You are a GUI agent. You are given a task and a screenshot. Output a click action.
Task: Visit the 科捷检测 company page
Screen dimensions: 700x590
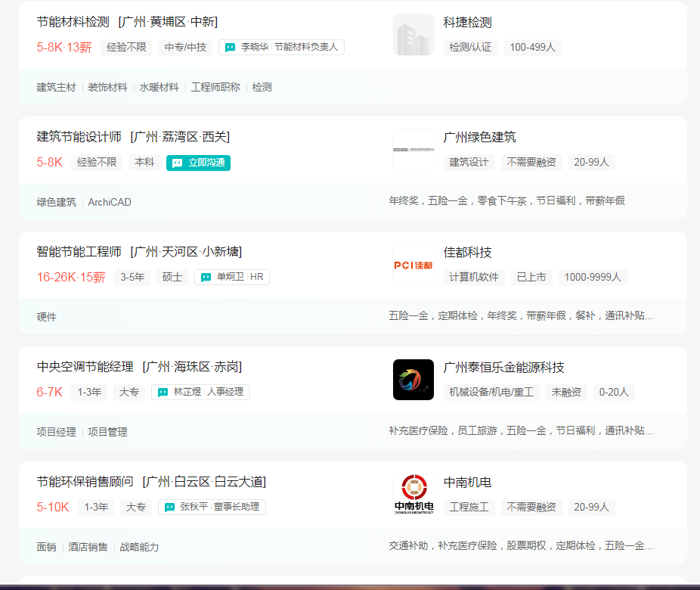pos(467,22)
